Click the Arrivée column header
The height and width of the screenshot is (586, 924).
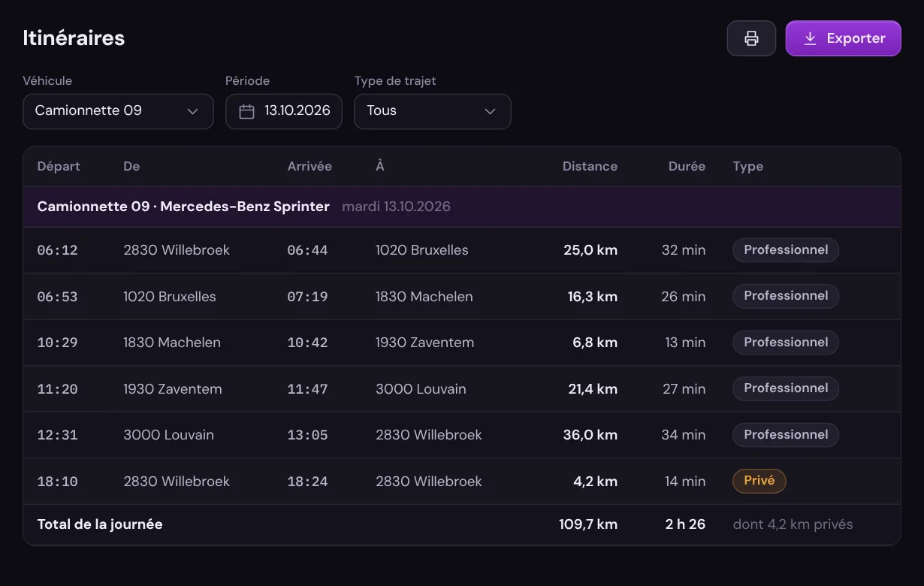[310, 166]
